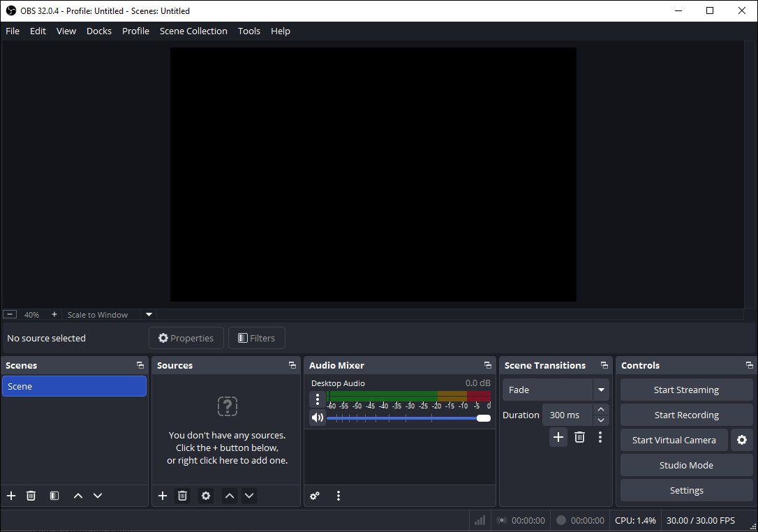Open source properties using the gear icon
The image size is (758, 532).
(x=205, y=495)
